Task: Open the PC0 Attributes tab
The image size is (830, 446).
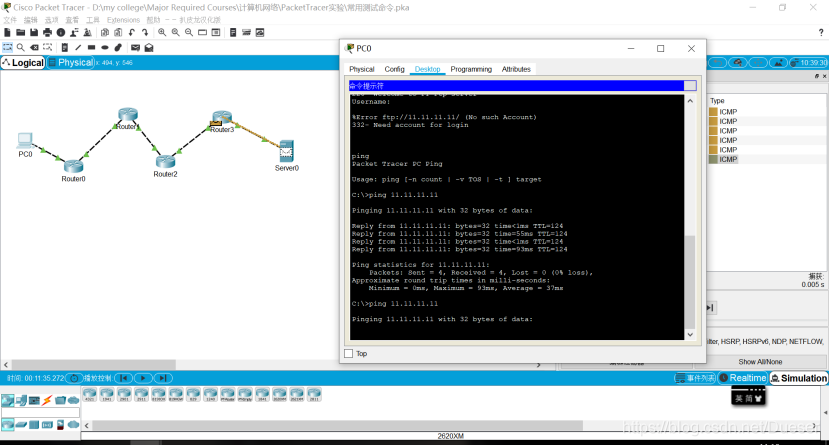Action: pos(516,69)
